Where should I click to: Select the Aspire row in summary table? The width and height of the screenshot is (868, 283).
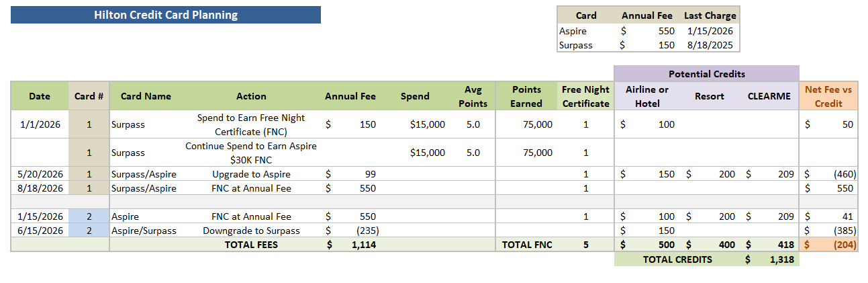click(x=648, y=31)
